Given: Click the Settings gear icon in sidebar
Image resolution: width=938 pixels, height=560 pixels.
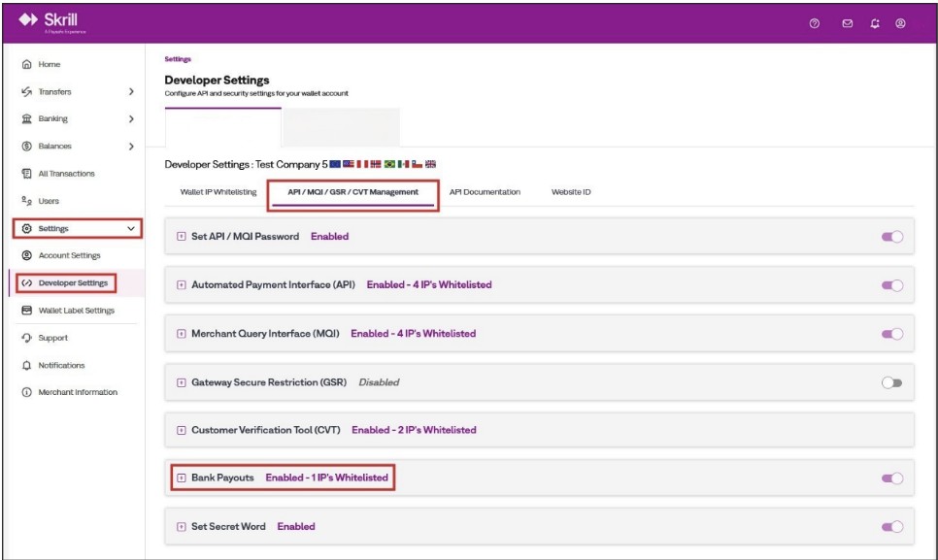Looking at the screenshot, I should pos(27,228).
